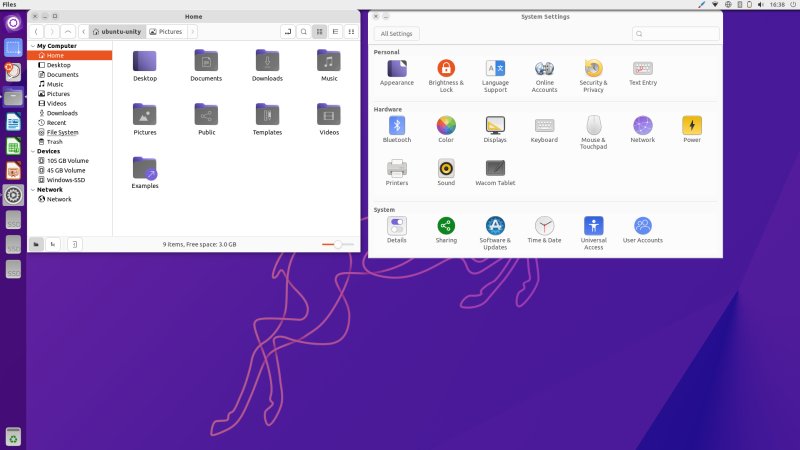
Task: Click Pictures path breadcrumb
Action: 166,32
